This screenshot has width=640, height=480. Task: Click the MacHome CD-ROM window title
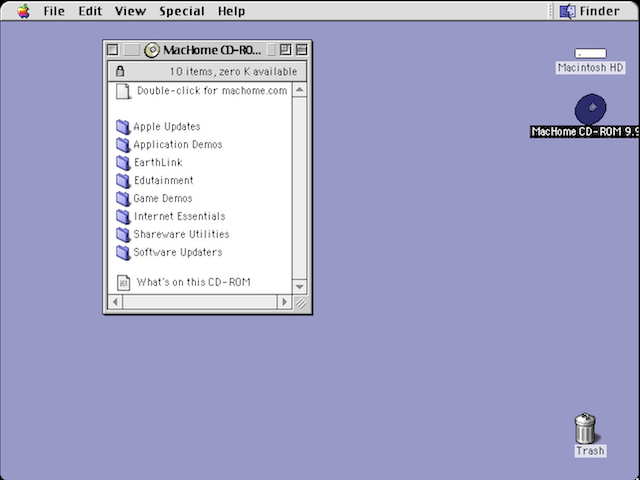click(212, 50)
